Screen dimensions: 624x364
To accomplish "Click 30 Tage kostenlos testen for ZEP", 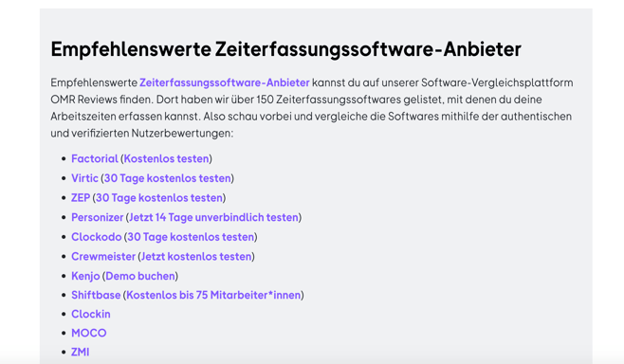I will click(159, 198).
